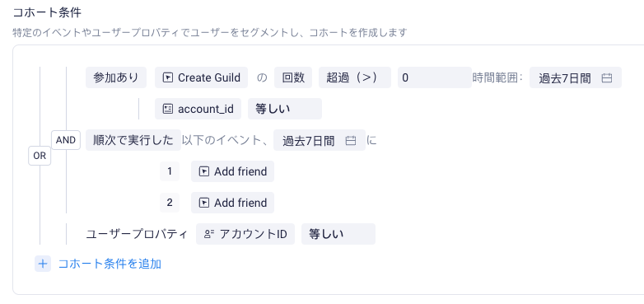
Task: Click the event icon of the first Add friend step
Action: point(203,171)
